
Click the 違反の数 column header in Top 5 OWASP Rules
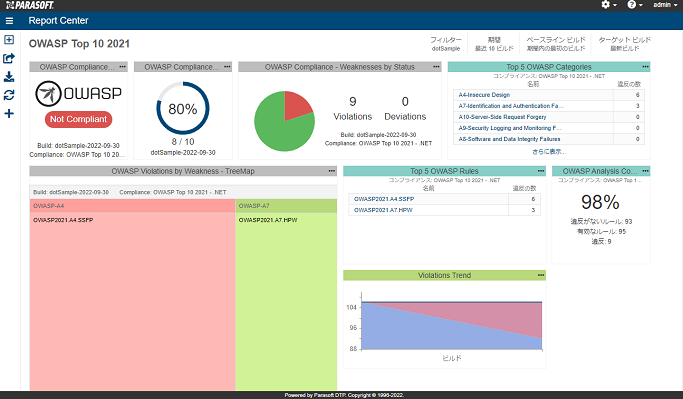[524, 188]
